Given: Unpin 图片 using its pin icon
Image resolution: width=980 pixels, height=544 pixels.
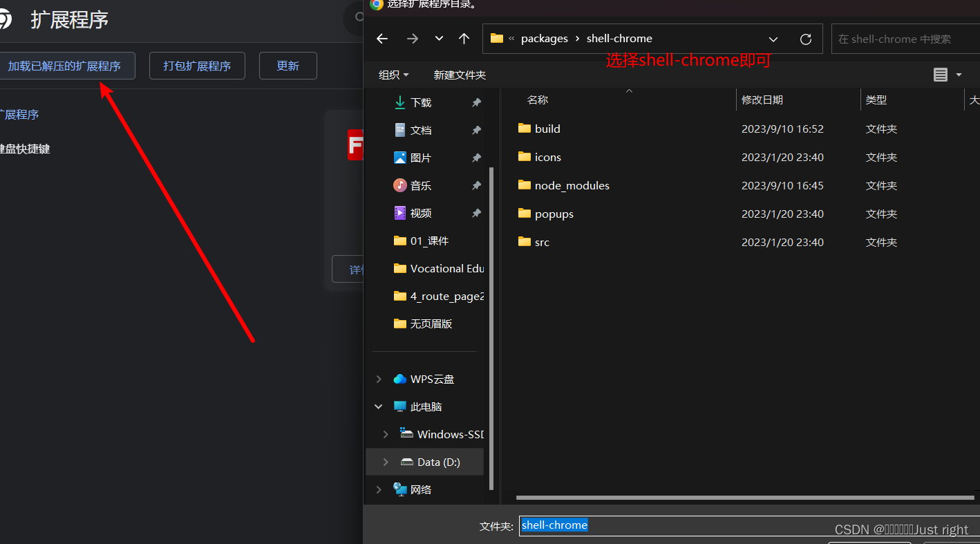Looking at the screenshot, I should (x=476, y=158).
